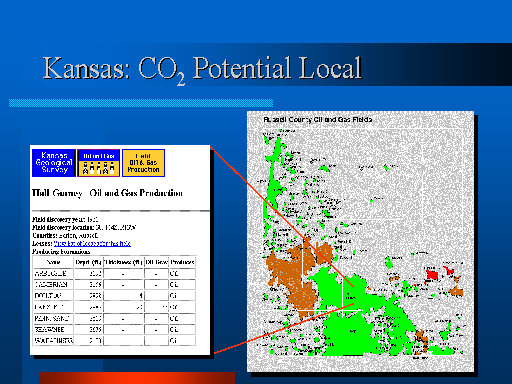Image resolution: width=512 pixels, height=384 pixels.
Task: Click the Produces column header
Action: [x=182, y=262]
